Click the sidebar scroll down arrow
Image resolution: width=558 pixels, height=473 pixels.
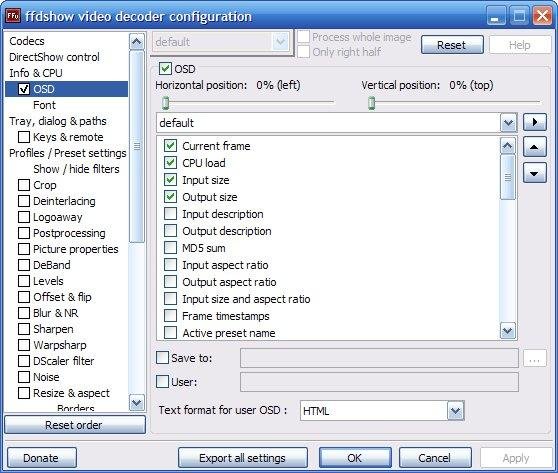point(137,403)
